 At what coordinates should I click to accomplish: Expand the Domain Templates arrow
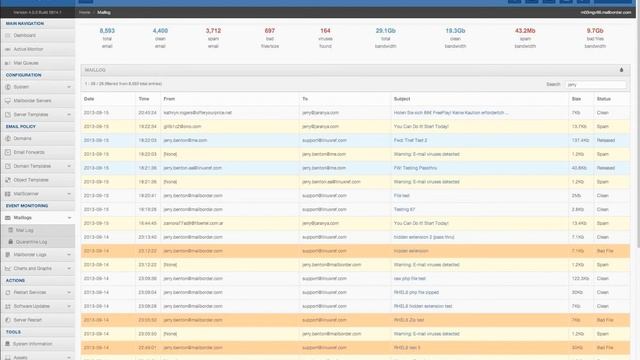click(x=69, y=166)
